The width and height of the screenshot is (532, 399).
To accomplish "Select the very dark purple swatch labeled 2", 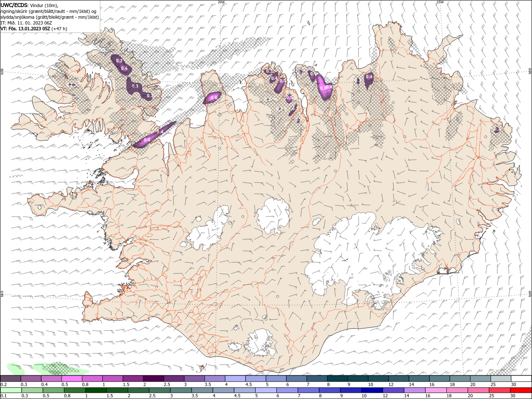I will tap(153, 379).
